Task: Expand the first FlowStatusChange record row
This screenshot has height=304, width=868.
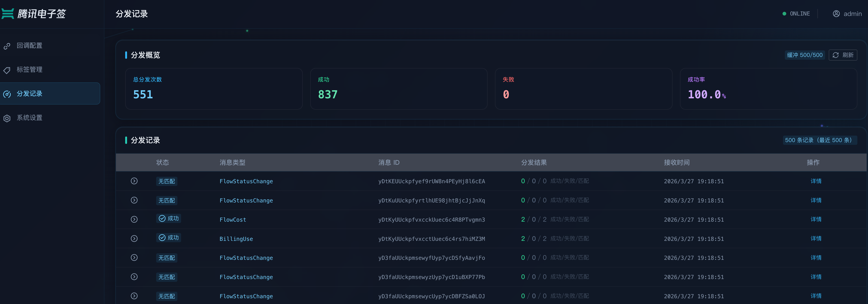Action: coord(134,181)
